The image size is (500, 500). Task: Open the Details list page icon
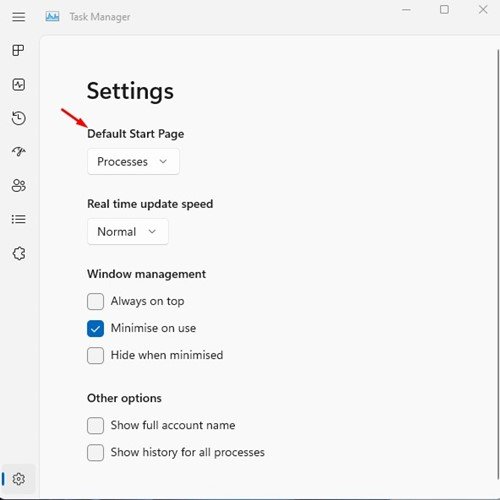(x=19, y=219)
